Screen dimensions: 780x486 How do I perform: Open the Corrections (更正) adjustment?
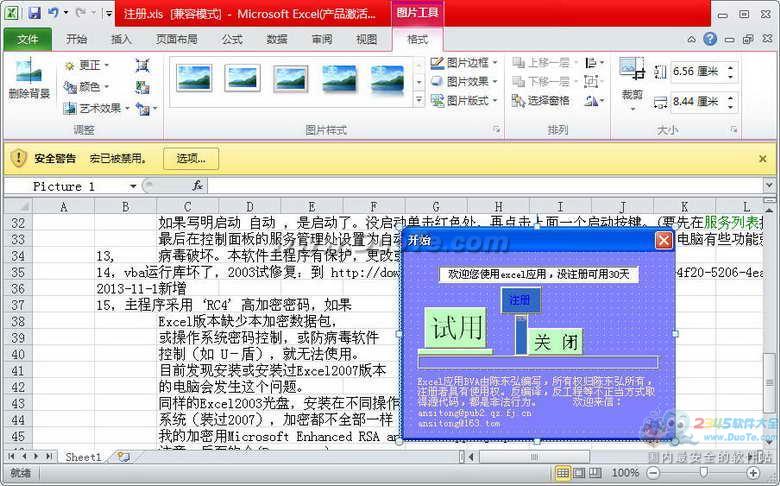tap(87, 65)
